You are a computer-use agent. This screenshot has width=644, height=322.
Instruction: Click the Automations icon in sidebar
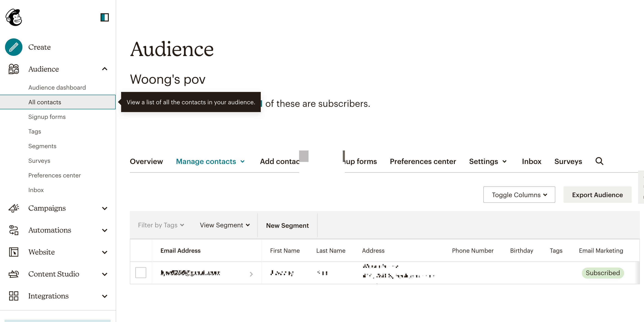coord(14,230)
